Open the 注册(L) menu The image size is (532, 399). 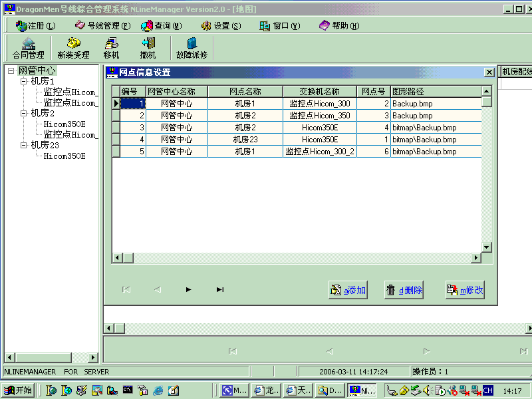click(x=36, y=26)
